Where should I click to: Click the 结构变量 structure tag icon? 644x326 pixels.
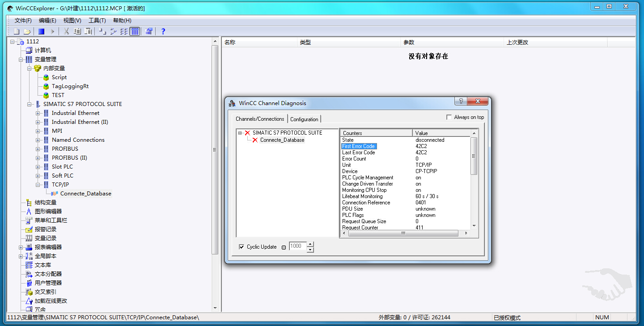[29, 203]
